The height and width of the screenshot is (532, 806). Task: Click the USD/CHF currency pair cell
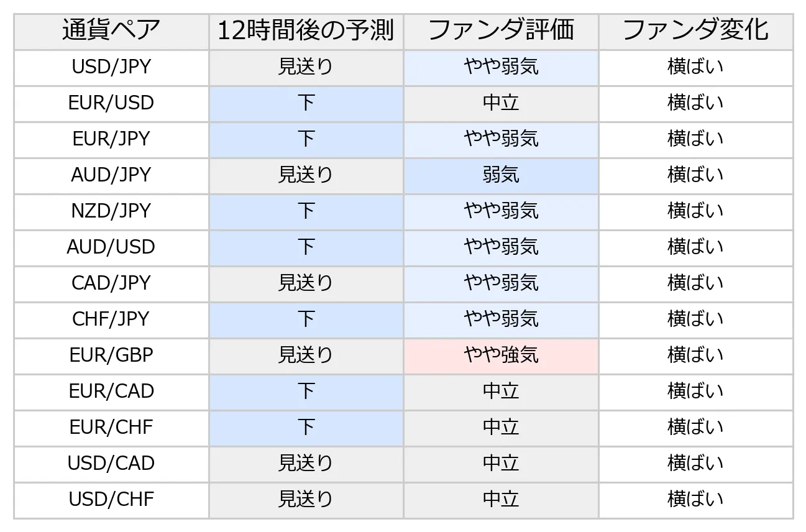pos(111,500)
